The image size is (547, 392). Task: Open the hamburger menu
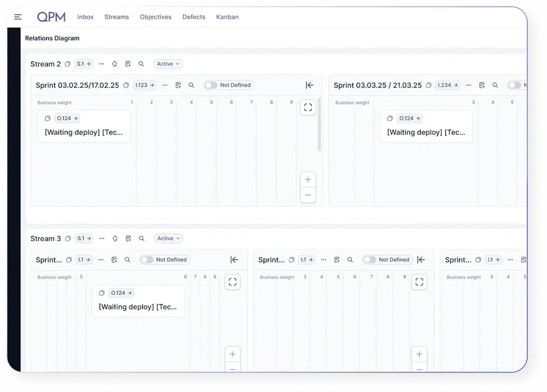coord(18,17)
